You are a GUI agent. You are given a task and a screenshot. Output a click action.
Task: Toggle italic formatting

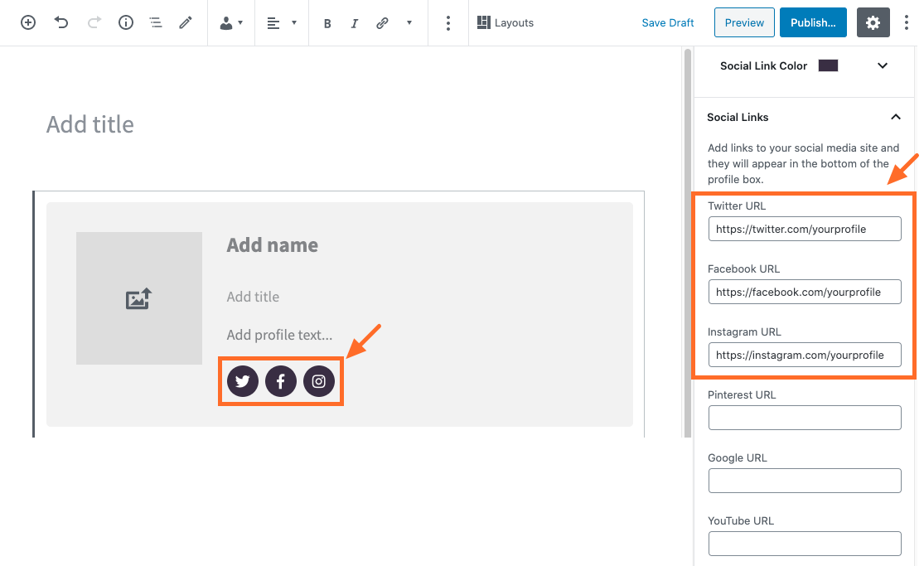(354, 23)
